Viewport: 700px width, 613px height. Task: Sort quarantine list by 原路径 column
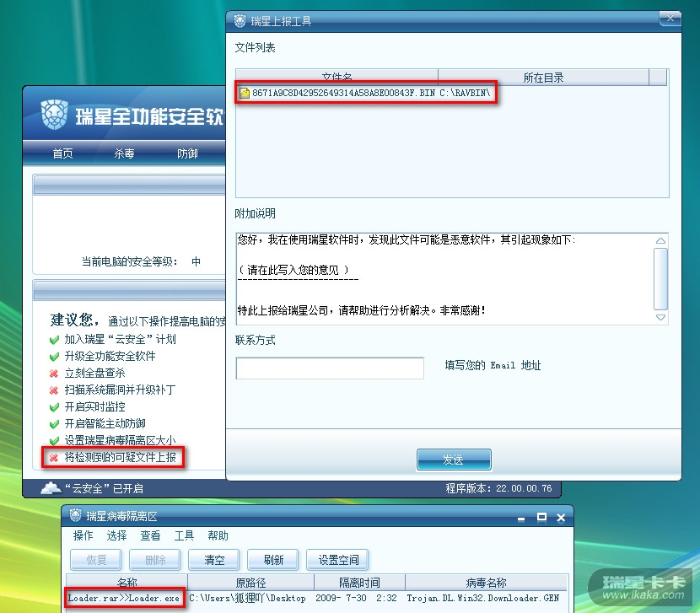250,582
